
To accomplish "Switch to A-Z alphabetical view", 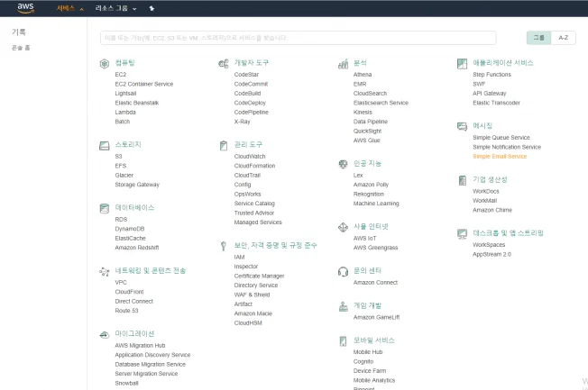I will coord(564,38).
